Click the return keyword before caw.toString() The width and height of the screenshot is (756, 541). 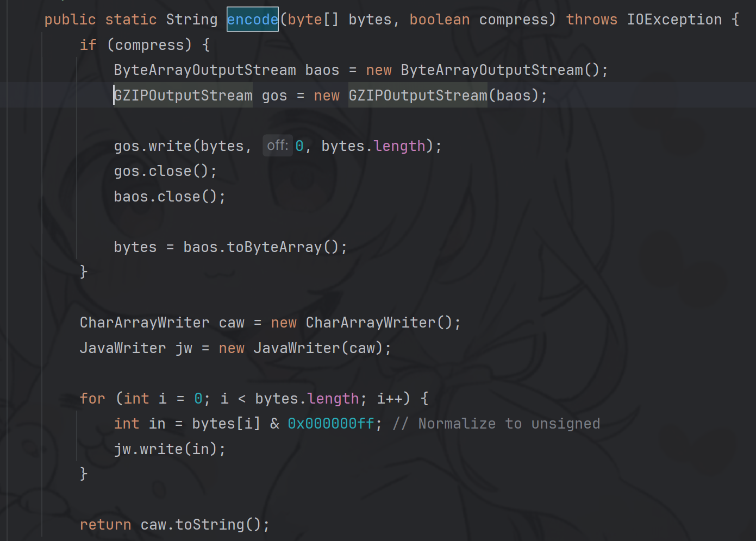(x=105, y=525)
